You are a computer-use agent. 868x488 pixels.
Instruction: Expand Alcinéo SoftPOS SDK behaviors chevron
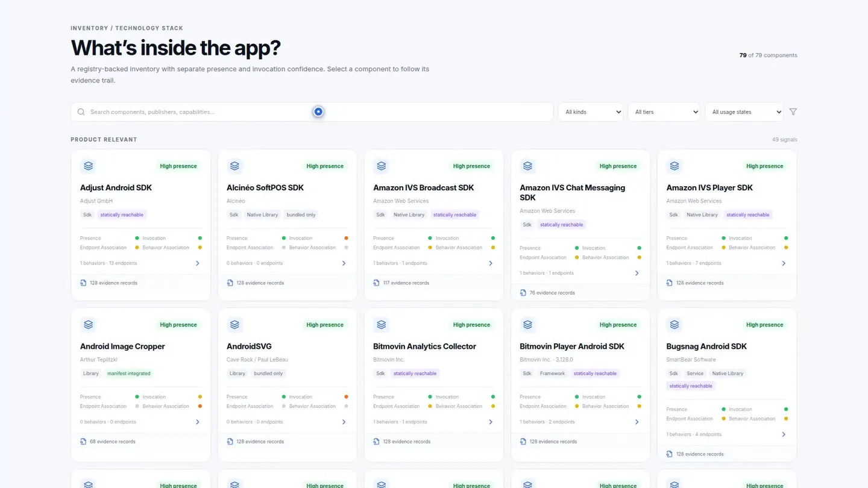click(x=344, y=263)
